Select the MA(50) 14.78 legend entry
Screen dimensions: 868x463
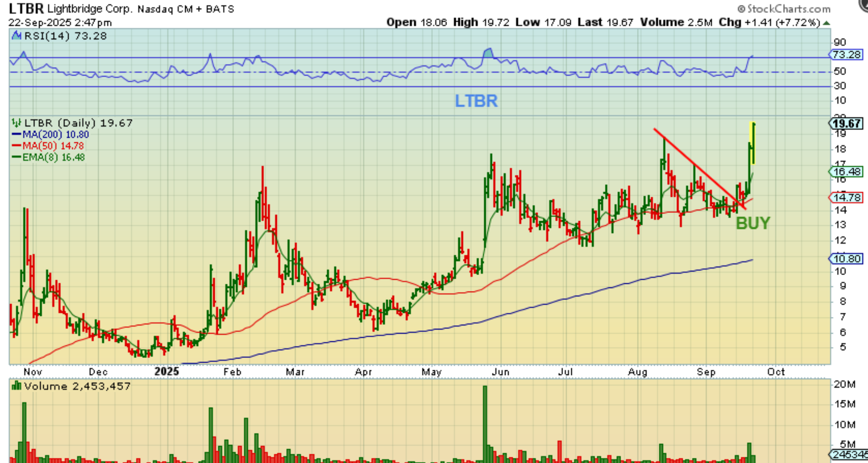tap(48, 146)
